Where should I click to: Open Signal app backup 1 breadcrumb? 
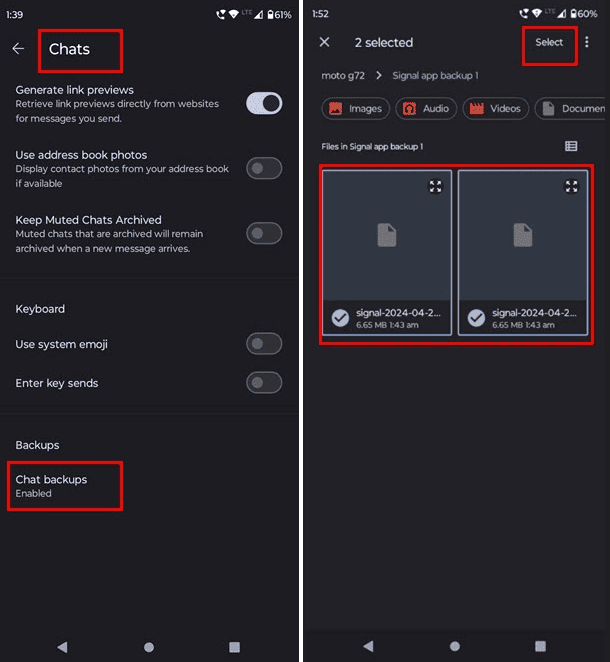click(x=435, y=76)
